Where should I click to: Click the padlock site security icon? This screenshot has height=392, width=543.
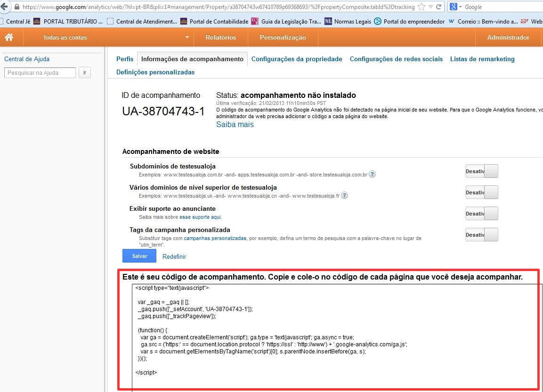[x=16, y=7]
